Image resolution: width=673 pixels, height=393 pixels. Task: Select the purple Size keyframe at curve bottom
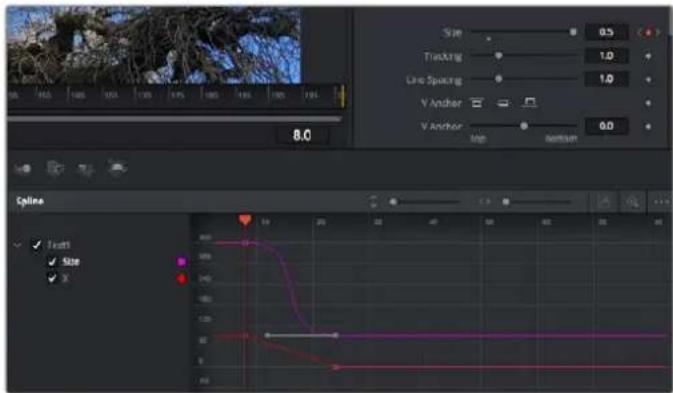point(336,335)
